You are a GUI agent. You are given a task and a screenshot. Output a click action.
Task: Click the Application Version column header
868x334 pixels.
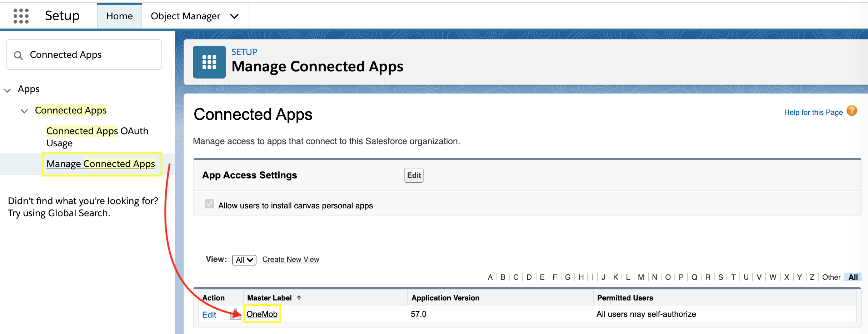coord(445,298)
